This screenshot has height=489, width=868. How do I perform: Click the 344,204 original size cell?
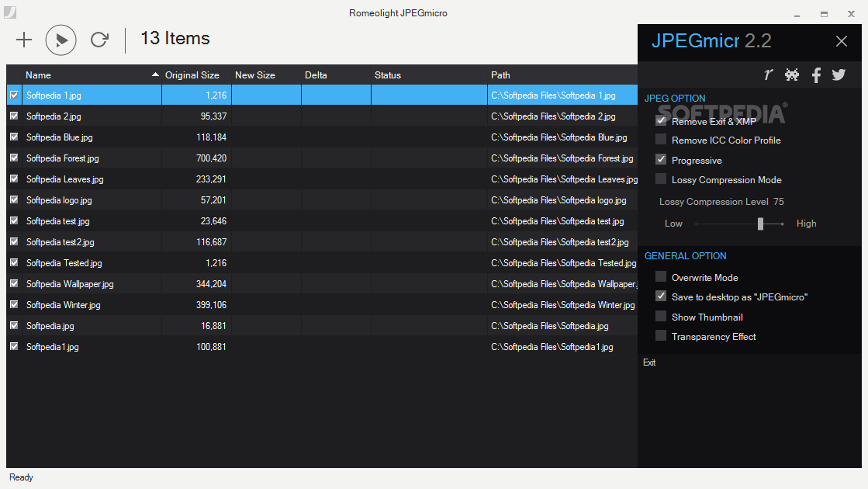coord(211,283)
